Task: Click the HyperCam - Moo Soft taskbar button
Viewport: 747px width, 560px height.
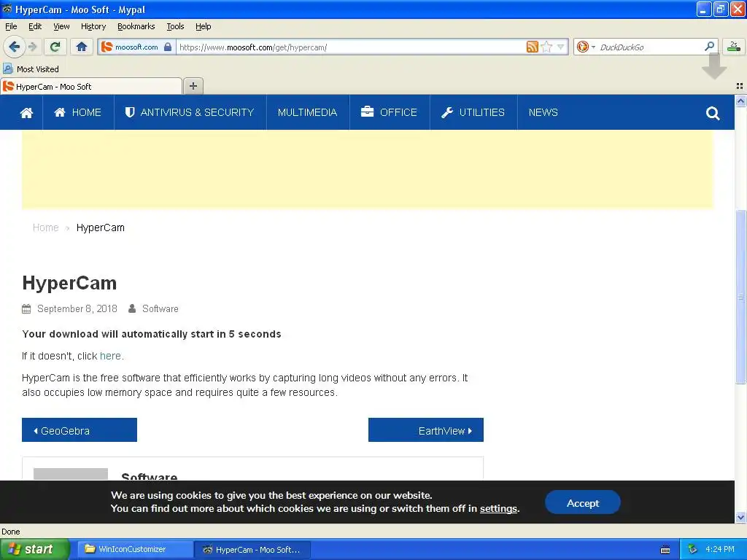Action: (252, 550)
